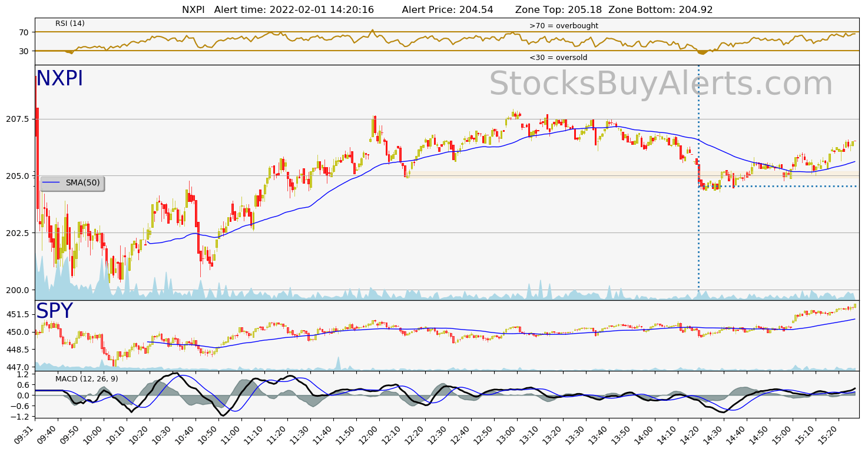This screenshot has height=452, width=868.
Task: Click the NXPI ticker in the title line
Action: [x=193, y=9]
